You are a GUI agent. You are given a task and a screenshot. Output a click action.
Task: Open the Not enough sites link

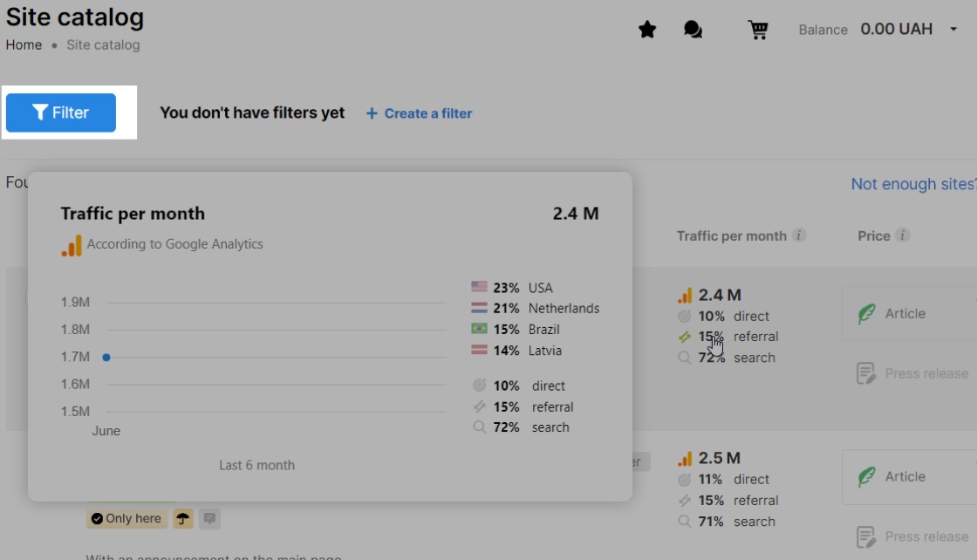click(912, 184)
